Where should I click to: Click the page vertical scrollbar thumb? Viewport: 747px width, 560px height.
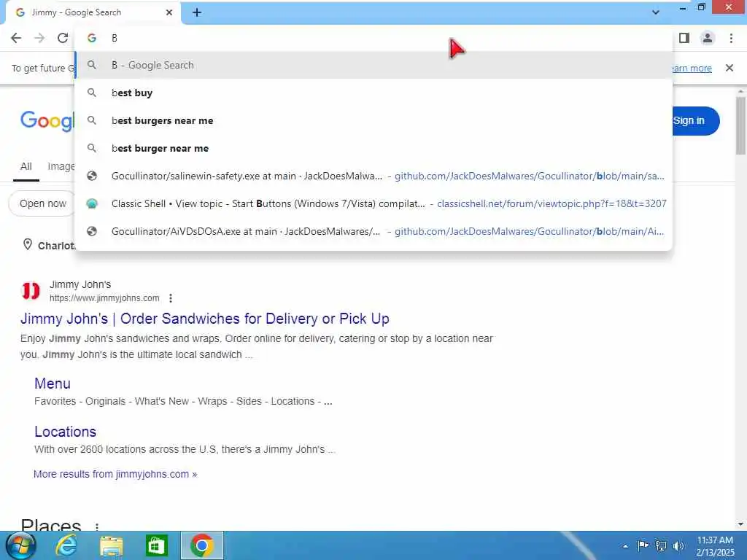[740, 125]
